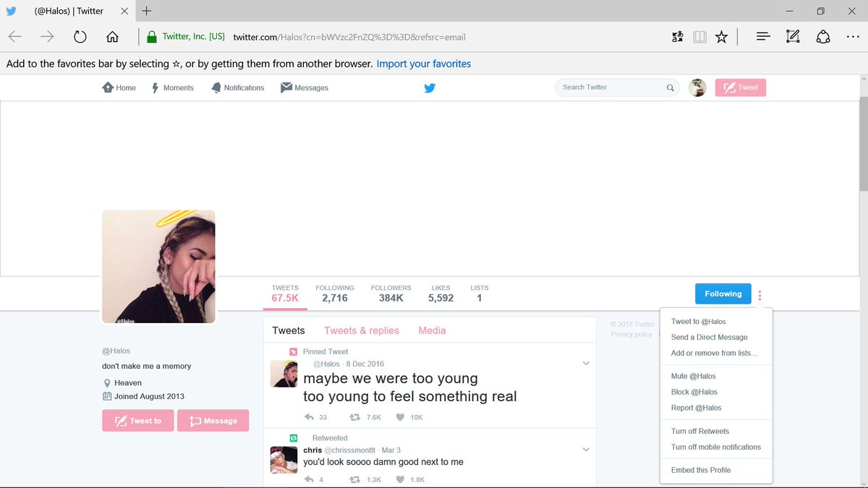This screenshot has height=488, width=868.
Task: Refresh the page with the reload icon
Action: [80, 37]
